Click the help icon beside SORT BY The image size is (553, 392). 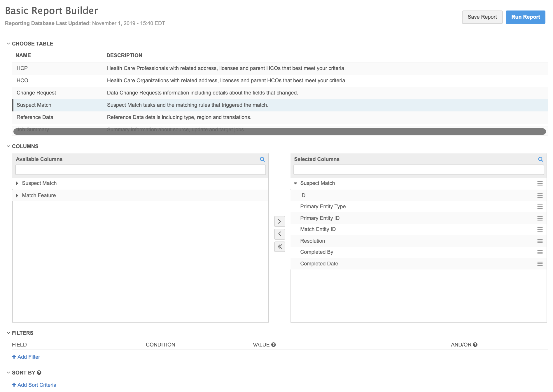click(39, 373)
